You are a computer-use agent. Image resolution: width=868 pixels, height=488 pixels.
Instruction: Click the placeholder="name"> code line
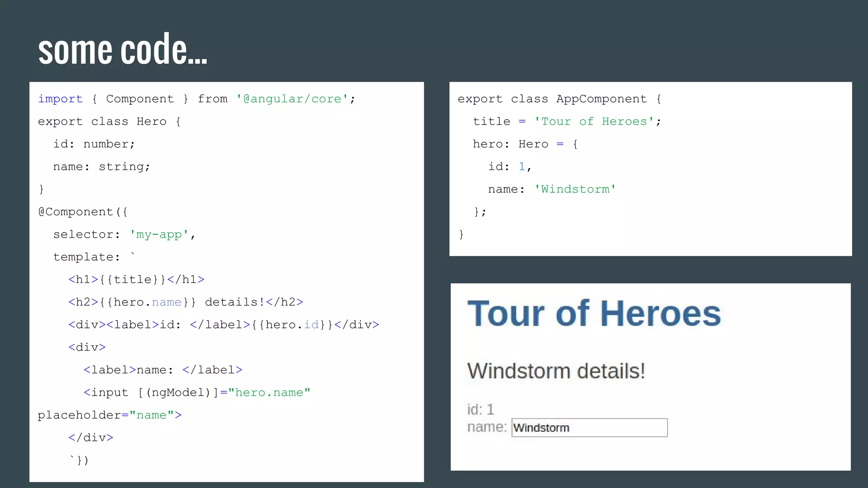[x=110, y=415]
